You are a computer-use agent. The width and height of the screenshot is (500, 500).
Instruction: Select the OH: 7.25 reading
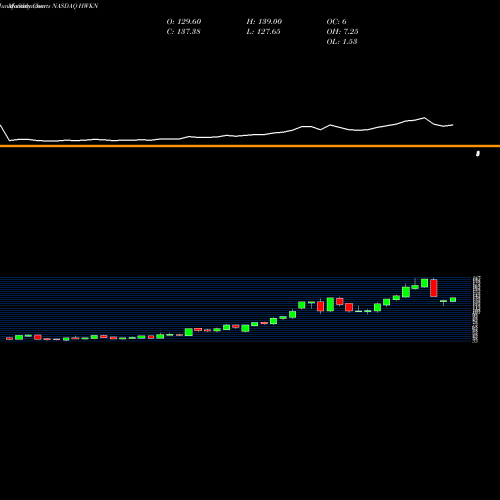342,31
